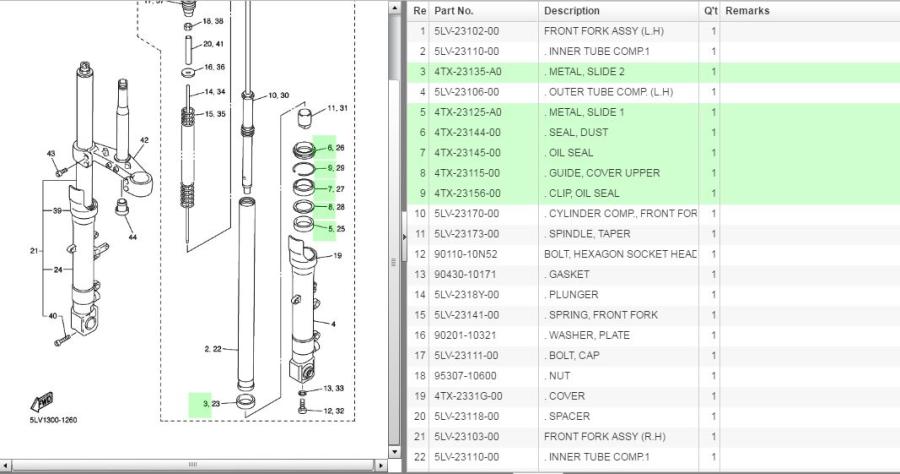
Task: Select highlighted diagram callout 3, 23
Action: click(211, 404)
